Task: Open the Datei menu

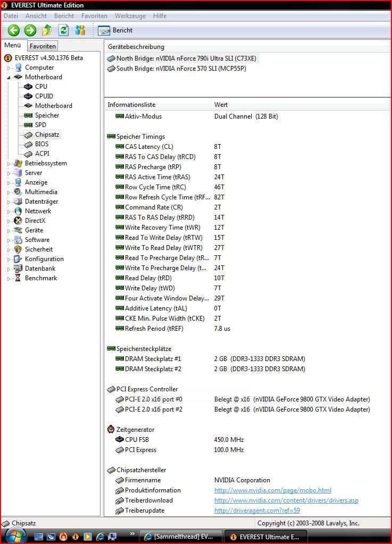Action: tap(11, 16)
